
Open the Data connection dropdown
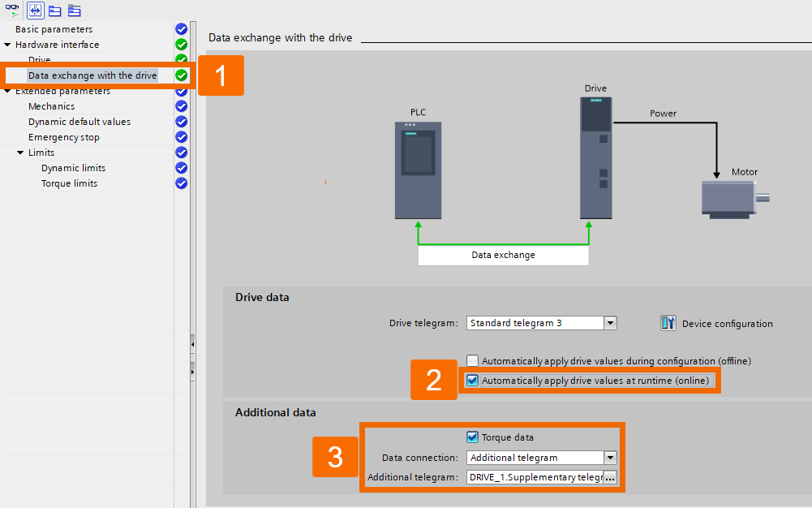(x=609, y=457)
